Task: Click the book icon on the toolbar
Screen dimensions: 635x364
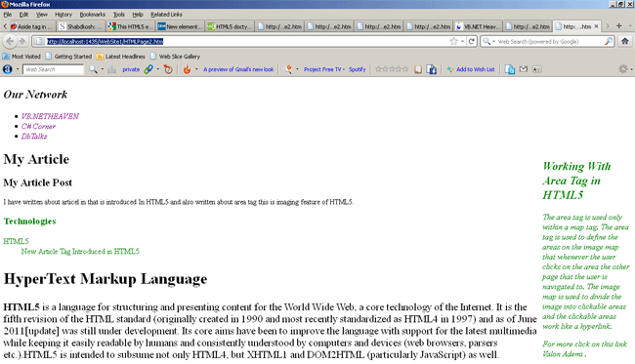Action: pyautogui.click(x=418, y=69)
